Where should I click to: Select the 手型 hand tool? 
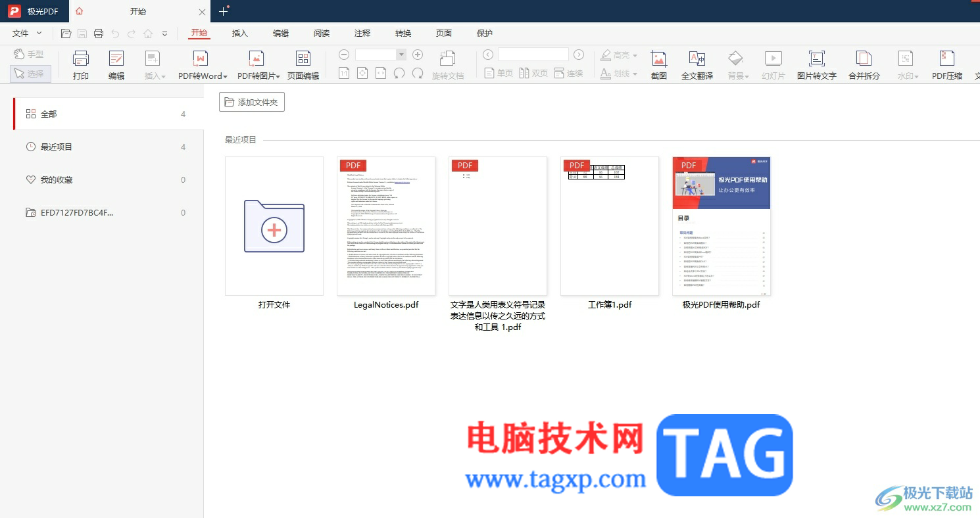tap(30, 55)
